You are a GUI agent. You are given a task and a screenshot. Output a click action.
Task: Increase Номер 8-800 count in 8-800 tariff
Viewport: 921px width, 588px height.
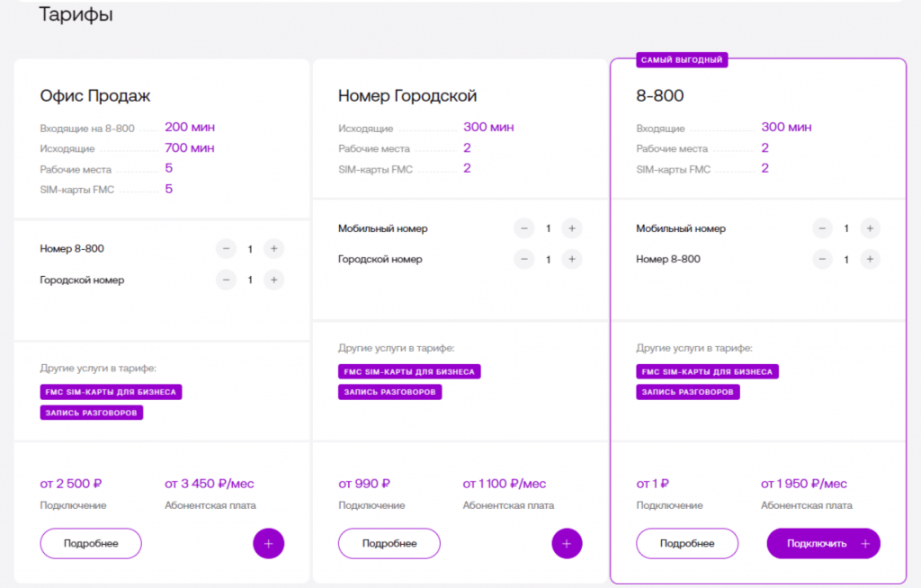point(869,259)
